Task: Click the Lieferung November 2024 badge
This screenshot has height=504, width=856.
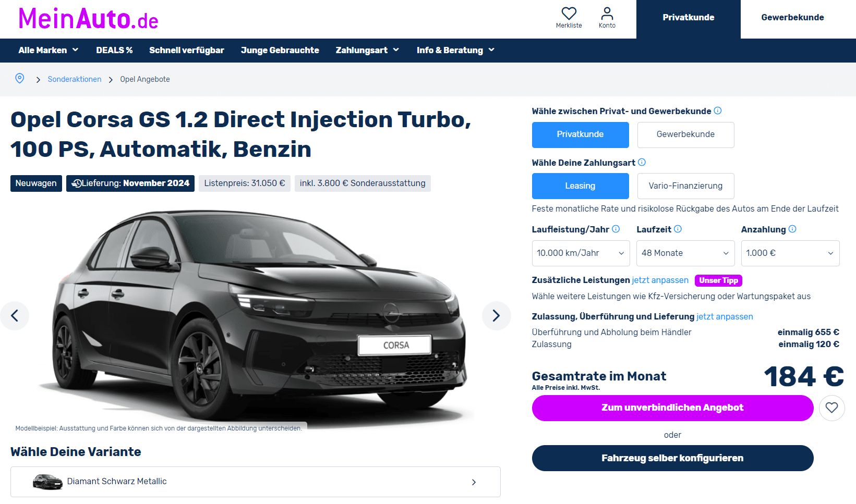Action: [x=130, y=183]
